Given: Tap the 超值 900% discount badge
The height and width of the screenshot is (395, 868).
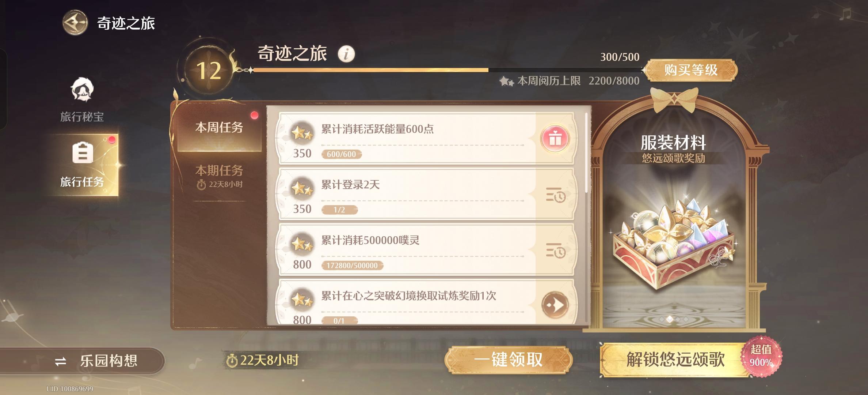Looking at the screenshot, I should 761,356.
